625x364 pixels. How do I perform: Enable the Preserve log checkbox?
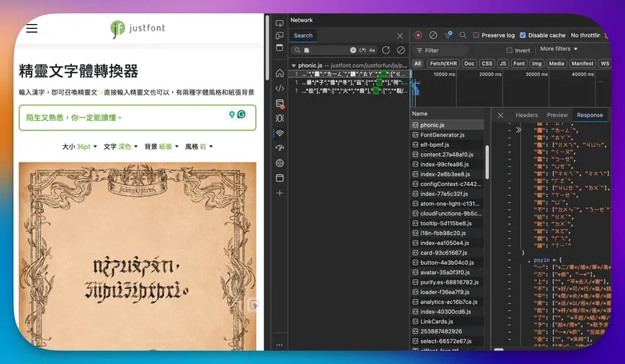click(x=477, y=35)
